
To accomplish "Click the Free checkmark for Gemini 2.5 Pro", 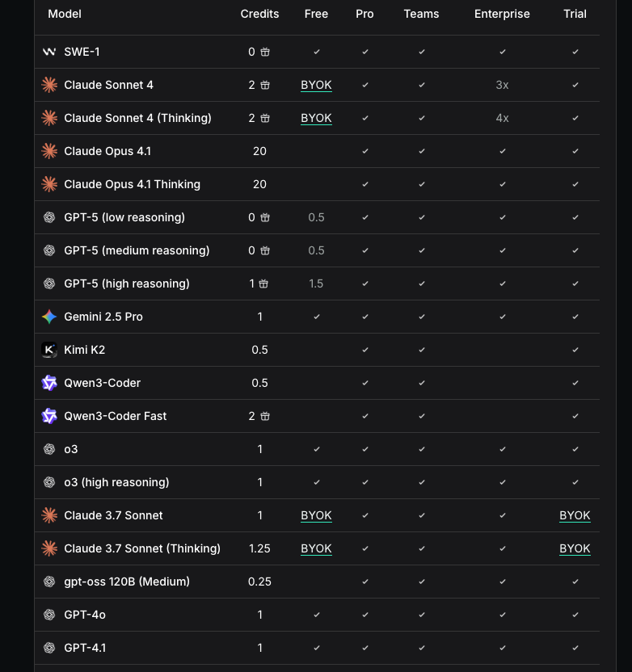I will click(317, 317).
